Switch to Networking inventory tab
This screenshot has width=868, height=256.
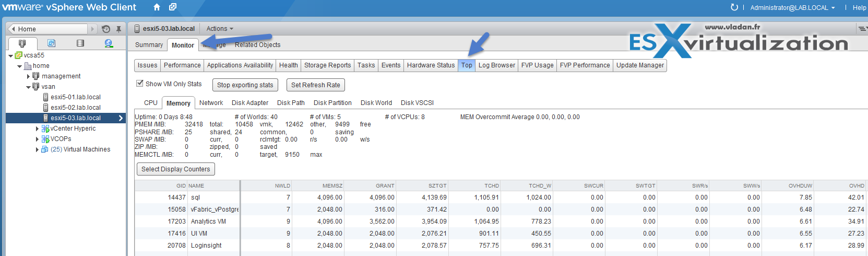[109, 43]
